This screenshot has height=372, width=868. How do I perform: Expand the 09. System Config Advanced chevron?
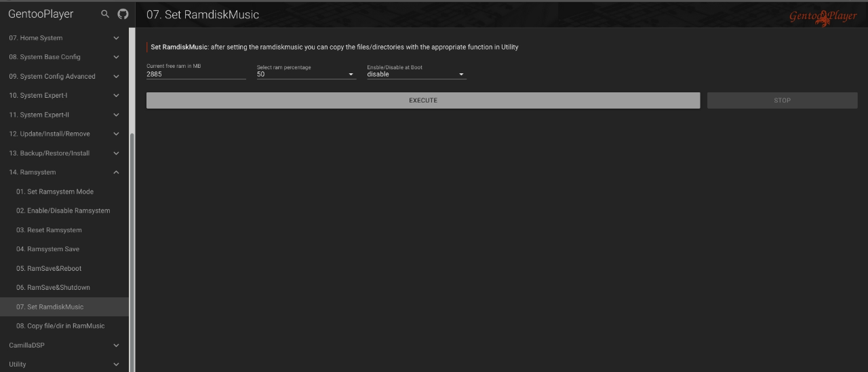click(116, 76)
